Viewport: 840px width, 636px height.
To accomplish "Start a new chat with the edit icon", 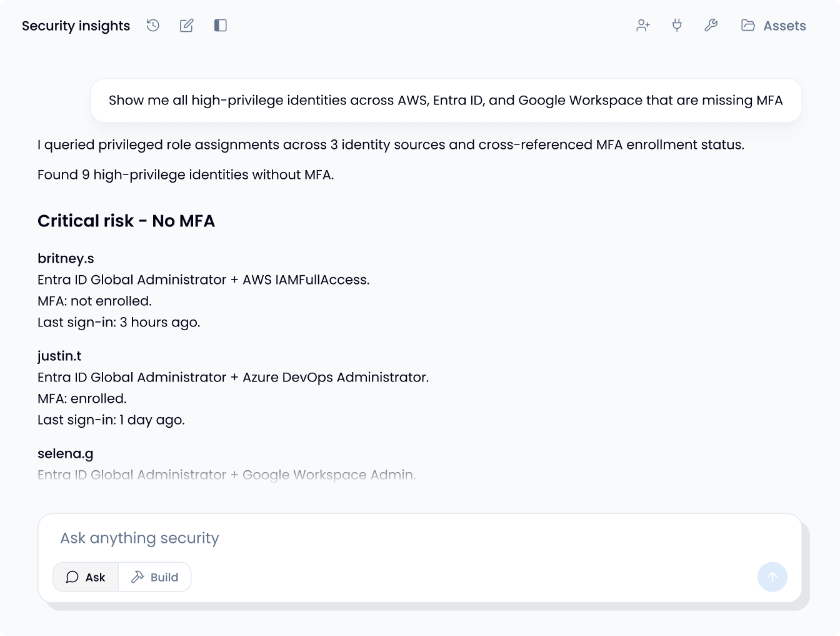I will click(x=186, y=26).
